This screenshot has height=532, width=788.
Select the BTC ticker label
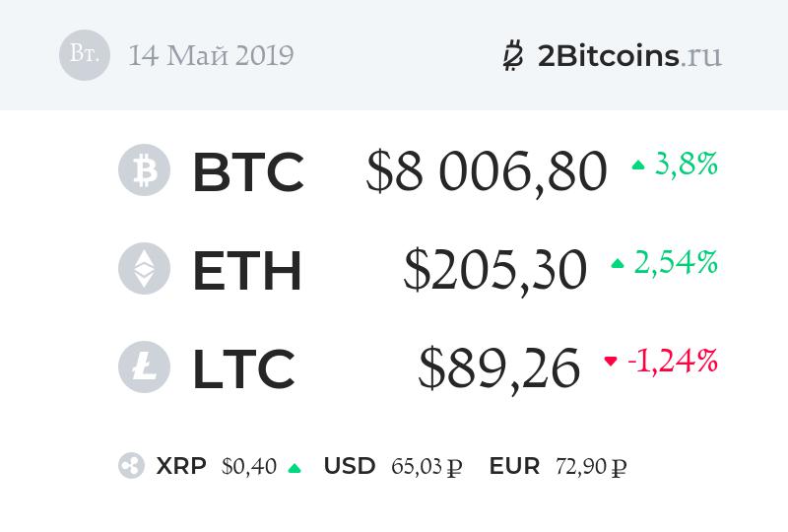pos(247,171)
